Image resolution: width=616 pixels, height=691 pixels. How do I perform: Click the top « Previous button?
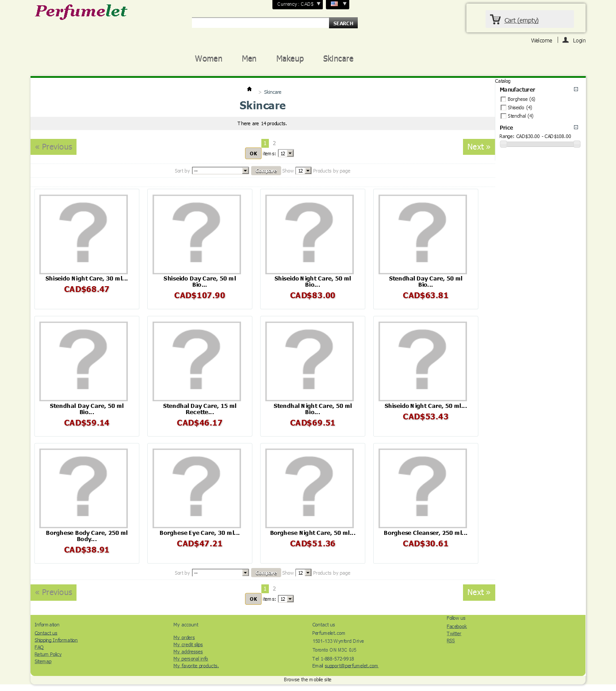coord(54,147)
